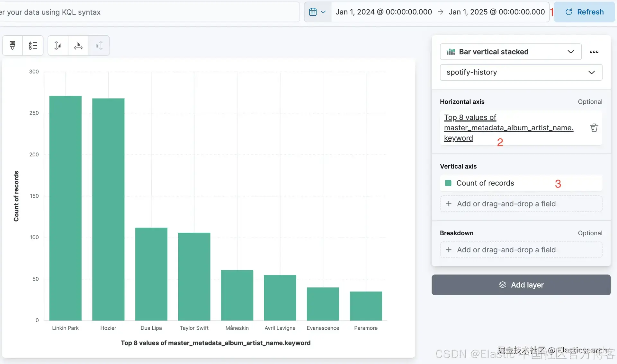Open the visual options brush icon

[x=13, y=46]
